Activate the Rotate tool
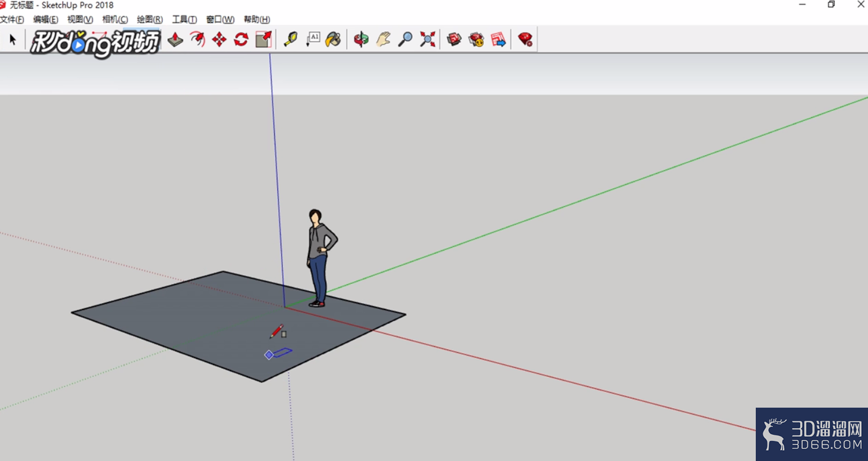This screenshot has height=461, width=868. [x=241, y=39]
